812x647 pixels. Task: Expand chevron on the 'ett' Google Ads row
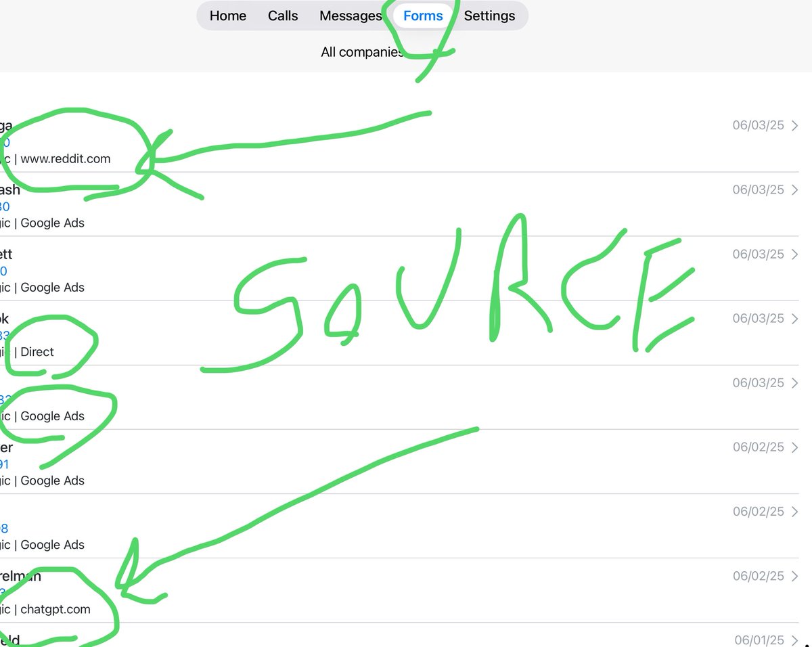tap(795, 254)
